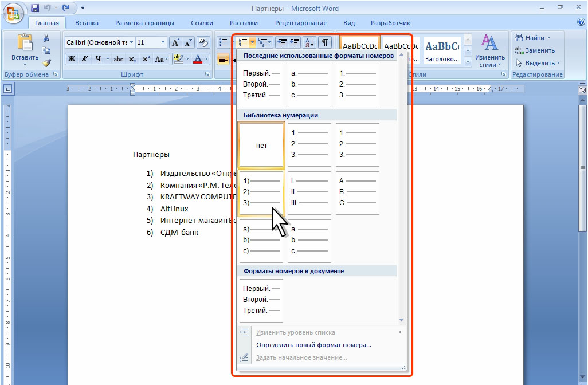Image resolution: width=588 pixels, height=385 pixels.
Task: Open the Office button menu
Action: pyautogui.click(x=14, y=14)
